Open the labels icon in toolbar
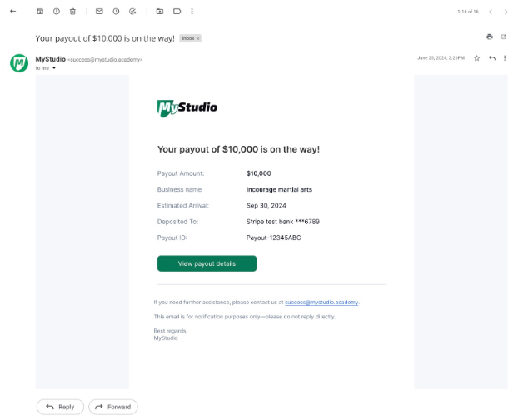The image size is (518, 420). (177, 11)
